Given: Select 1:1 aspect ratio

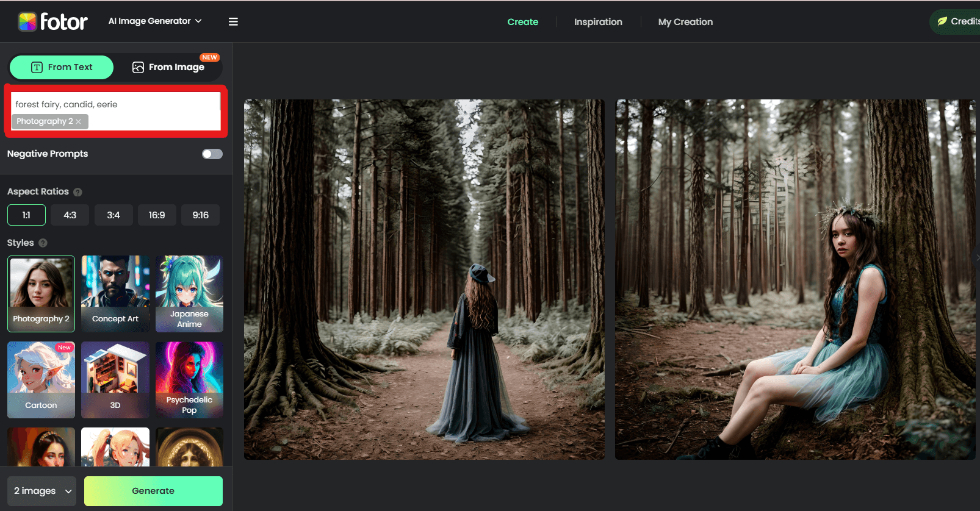Looking at the screenshot, I should [26, 215].
